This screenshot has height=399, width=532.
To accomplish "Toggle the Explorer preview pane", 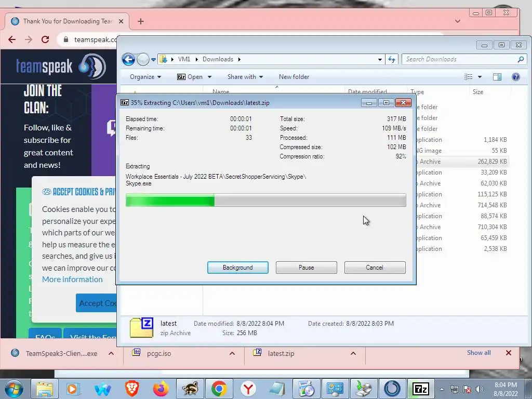I will (497, 77).
